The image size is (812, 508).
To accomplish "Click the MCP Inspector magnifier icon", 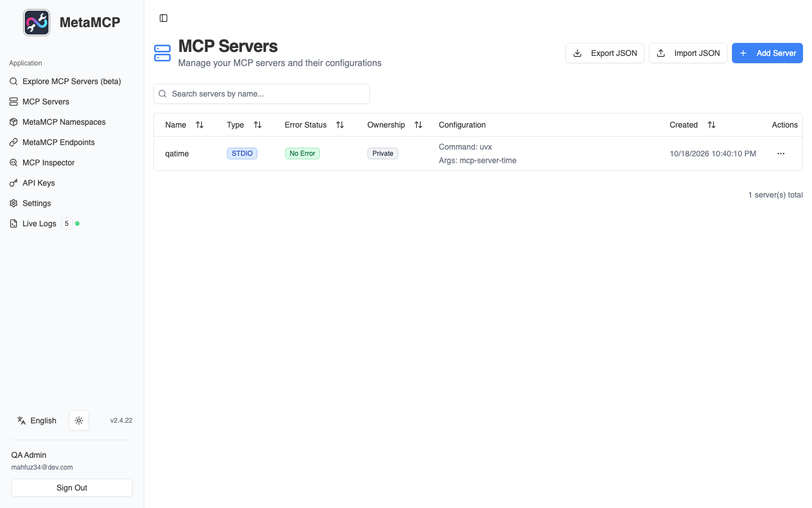I will click(x=14, y=163).
